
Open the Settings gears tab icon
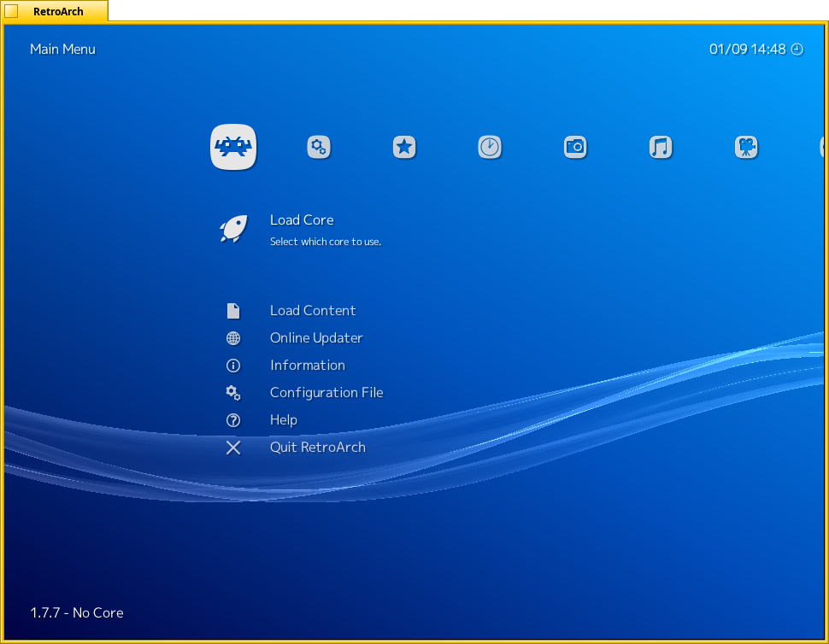[319, 147]
